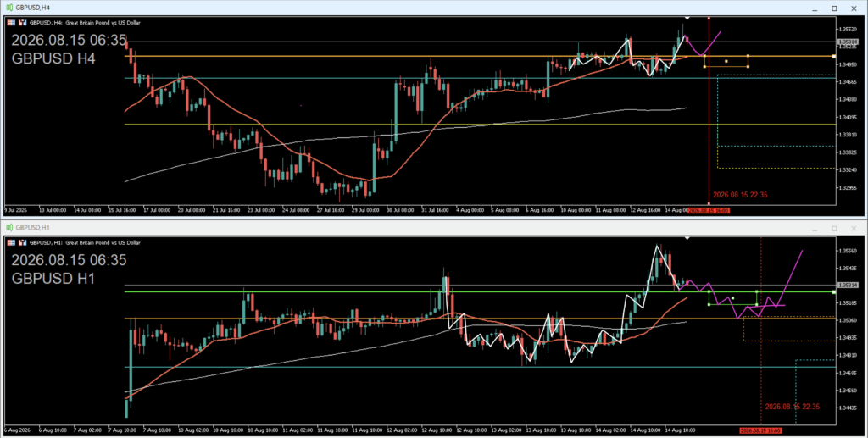The width and height of the screenshot is (868, 438).
Task: Click the H1 chart window's candlestick title icon
Action: click(x=9, y=227)
